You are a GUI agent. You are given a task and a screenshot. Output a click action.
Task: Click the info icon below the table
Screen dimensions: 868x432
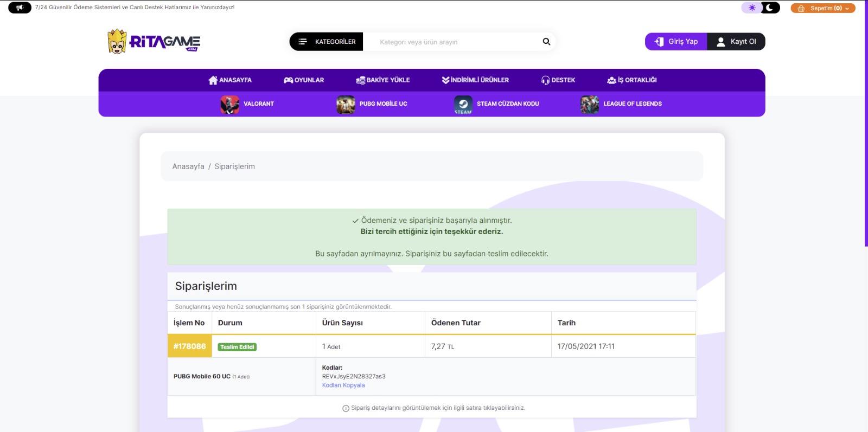tap(346, 408)
